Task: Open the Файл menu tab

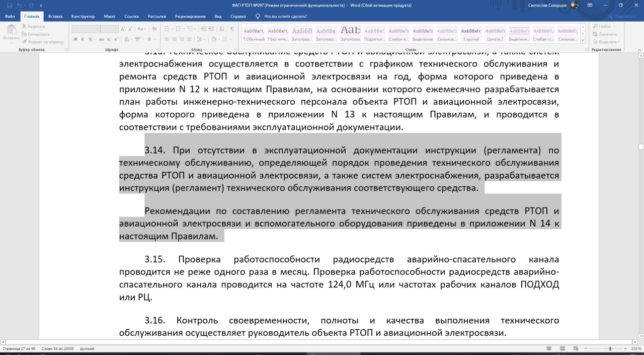Action: [x=10, y=16]
